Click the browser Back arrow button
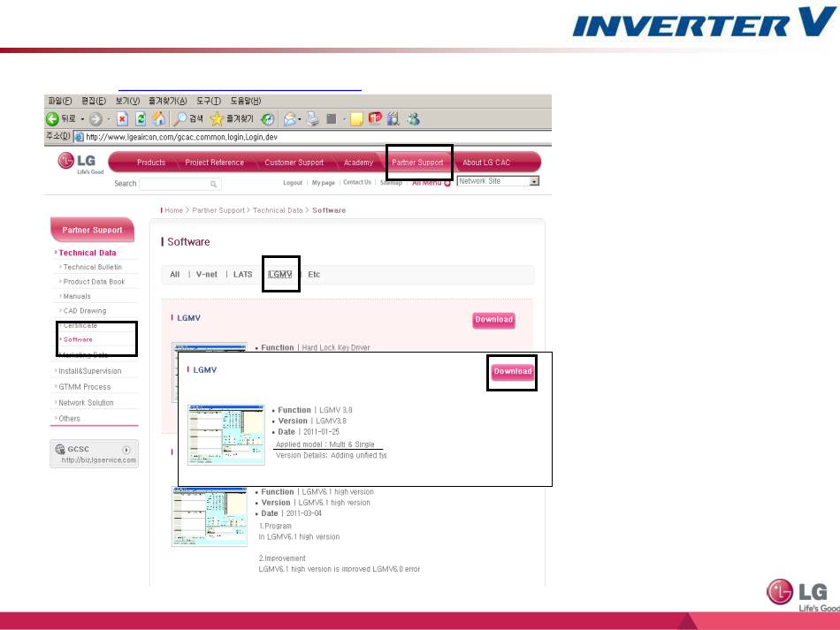The image size is (840, 630). click(52, 118)
